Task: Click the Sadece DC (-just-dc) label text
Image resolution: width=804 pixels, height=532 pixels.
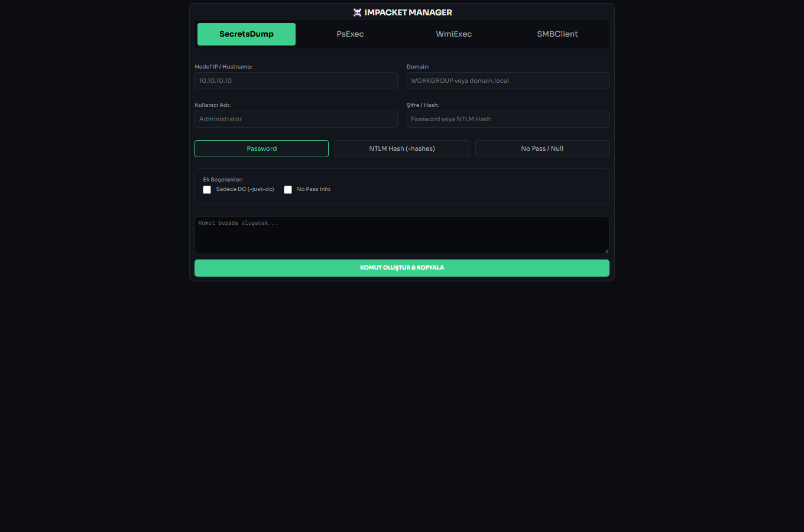Action: (245, 189)
